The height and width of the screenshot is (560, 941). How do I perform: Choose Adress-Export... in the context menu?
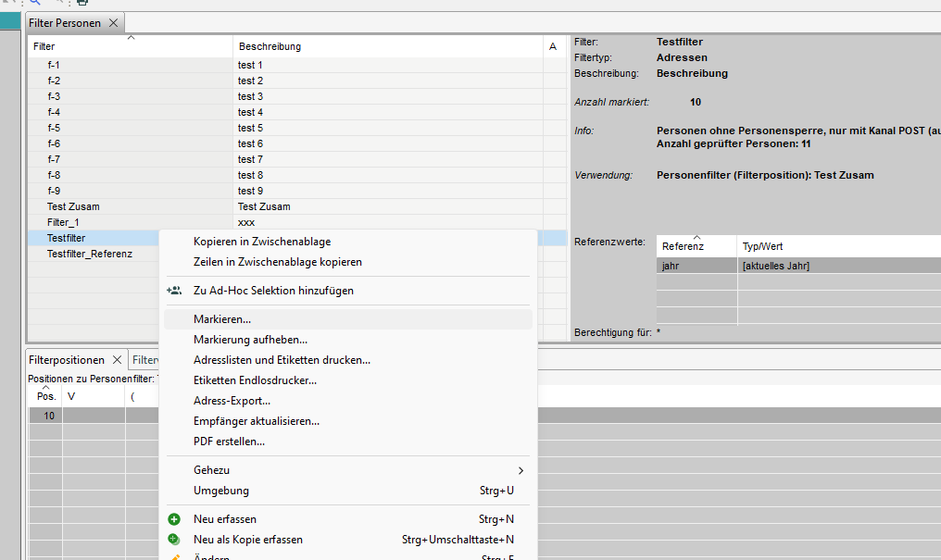click(x=232, y=401)
